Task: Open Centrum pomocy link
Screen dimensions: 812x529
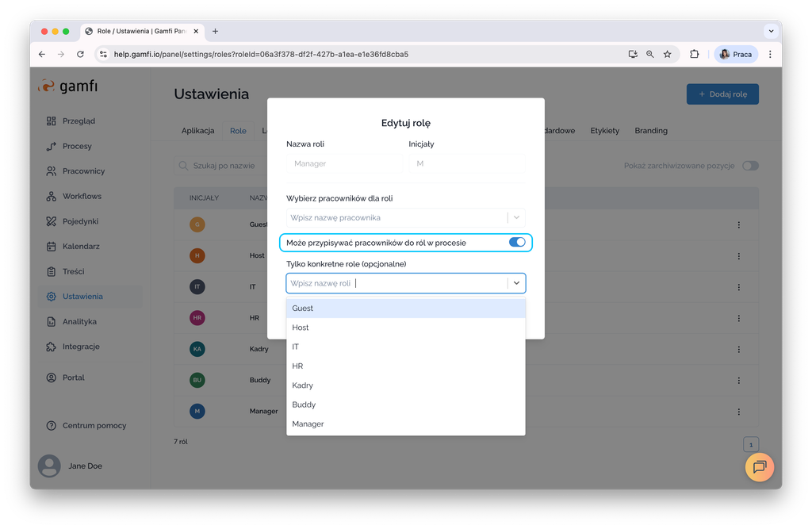Action: (x=94, y=426)
